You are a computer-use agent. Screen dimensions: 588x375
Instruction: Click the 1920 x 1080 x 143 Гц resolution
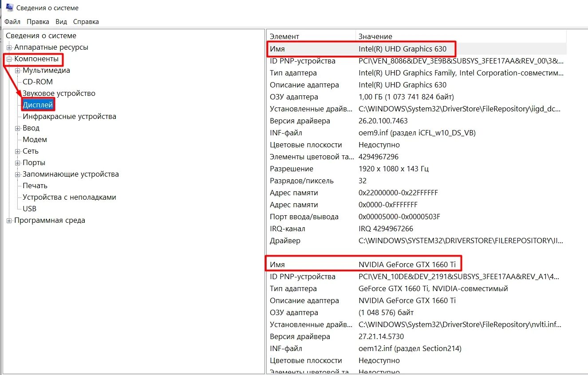(394, 169)
